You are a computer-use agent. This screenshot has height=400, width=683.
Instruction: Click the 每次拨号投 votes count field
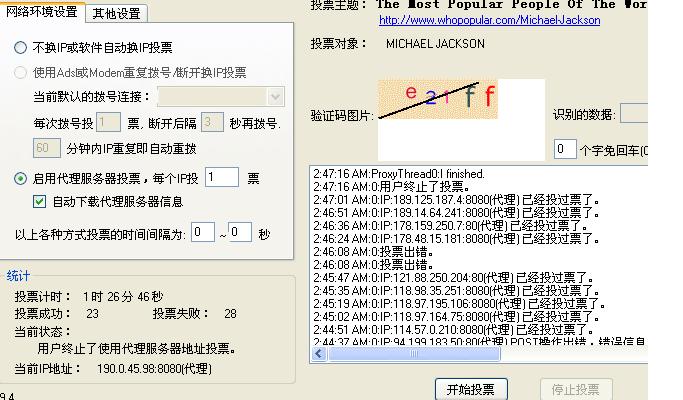tap(110, 123)
